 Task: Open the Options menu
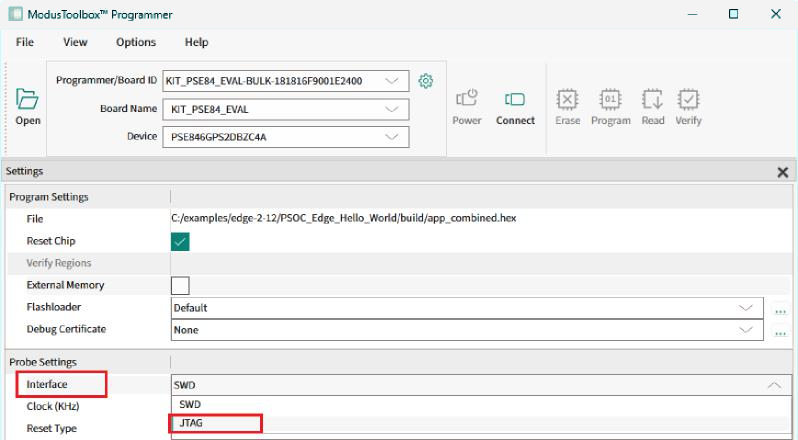(136, 42)
